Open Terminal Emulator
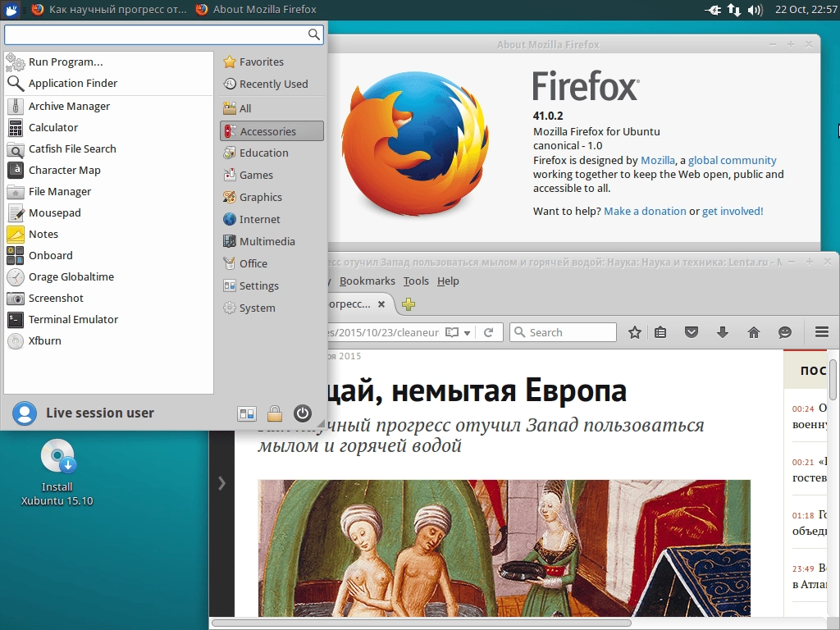Viewport: 840px width, 630px height. pyautogui.click(x=109, y=320)
